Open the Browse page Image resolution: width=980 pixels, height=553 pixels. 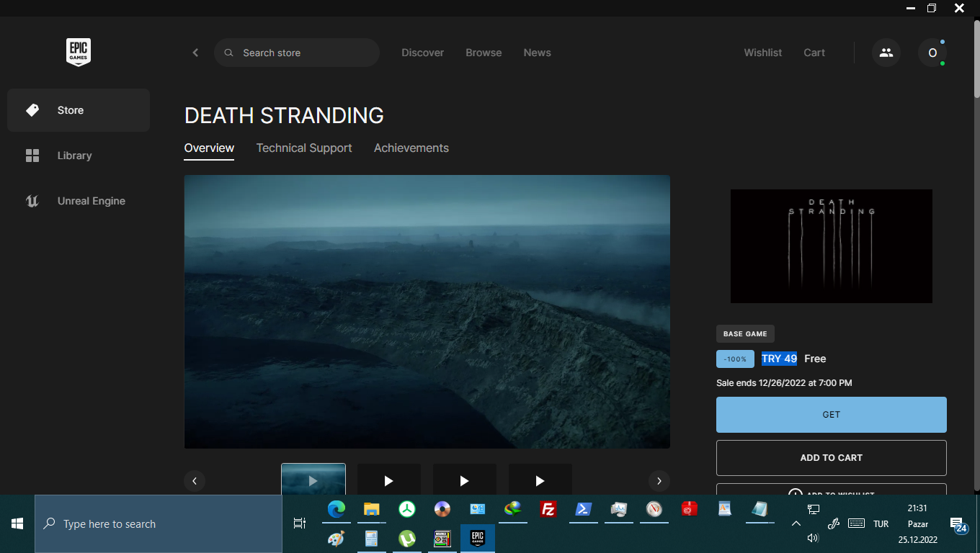point(484,53)
